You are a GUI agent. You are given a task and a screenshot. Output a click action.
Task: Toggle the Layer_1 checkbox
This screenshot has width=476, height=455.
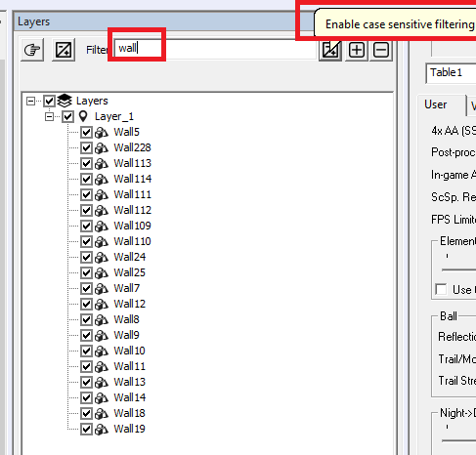[67, 116]
